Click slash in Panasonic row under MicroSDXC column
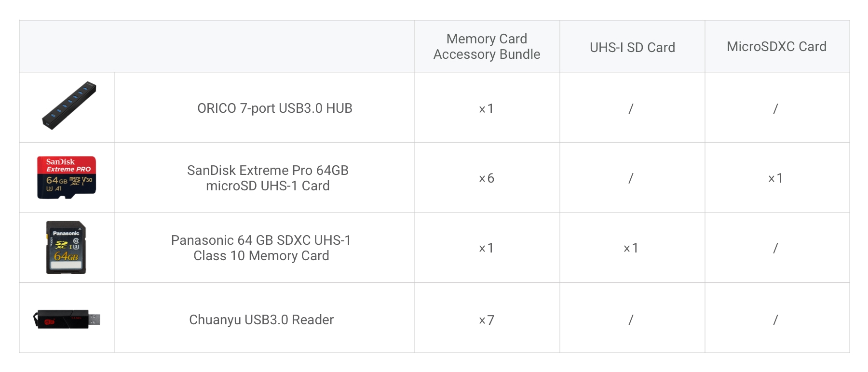 tap(775, 248)
